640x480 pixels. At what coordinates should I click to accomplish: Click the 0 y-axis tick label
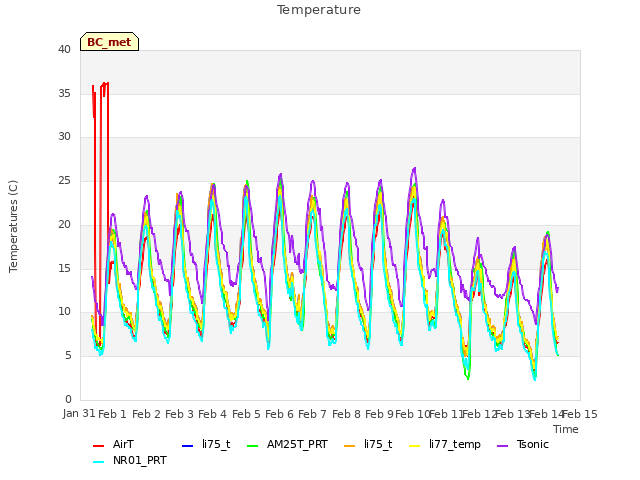tap(68, 400)
